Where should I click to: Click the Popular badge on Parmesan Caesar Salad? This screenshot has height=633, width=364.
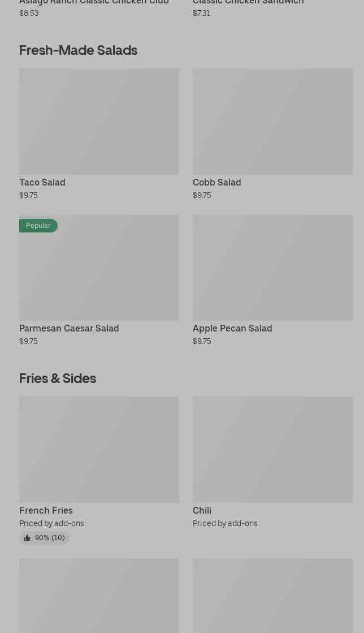pyautogui.click(x=38, y=226)
